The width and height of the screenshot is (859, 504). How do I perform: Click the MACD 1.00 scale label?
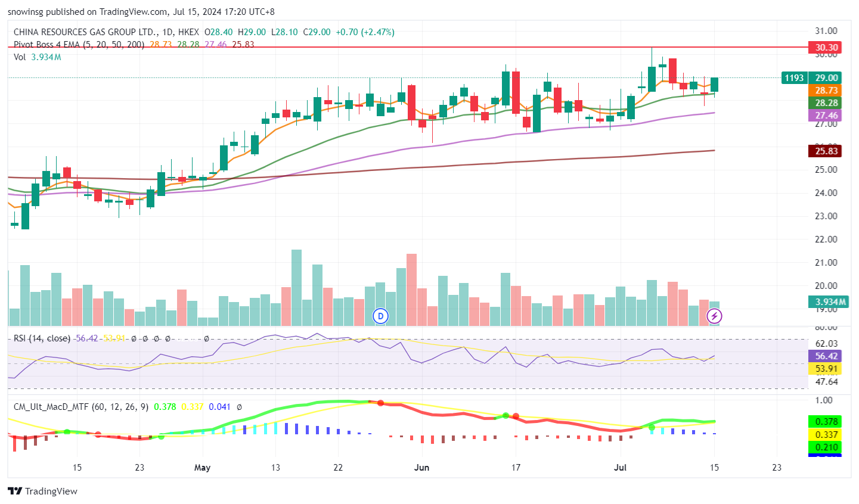(x=824, y=400)
